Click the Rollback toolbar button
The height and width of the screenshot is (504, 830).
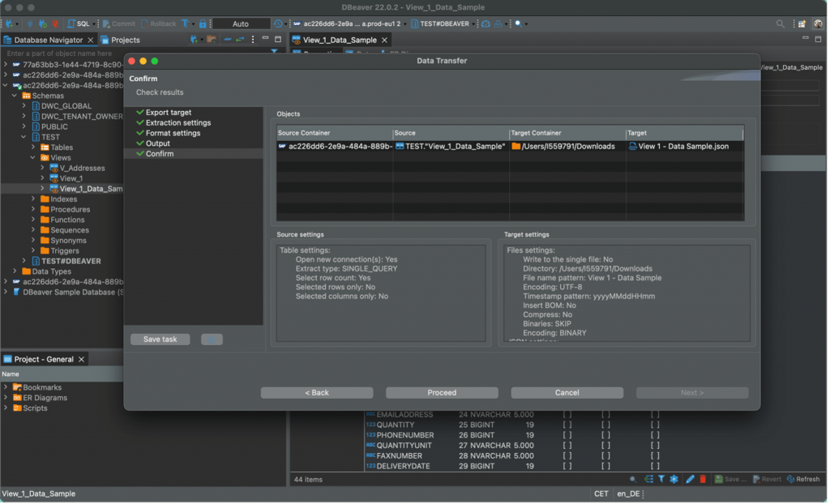point(159,23)
